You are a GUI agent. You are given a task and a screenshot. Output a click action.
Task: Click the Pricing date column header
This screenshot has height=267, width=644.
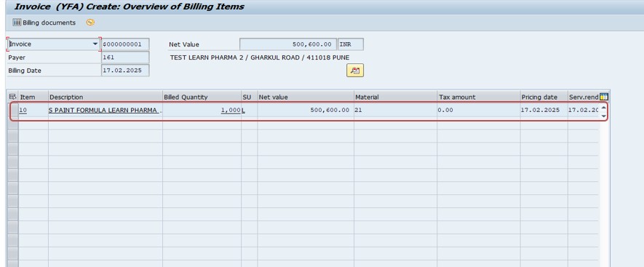point(544,97)
